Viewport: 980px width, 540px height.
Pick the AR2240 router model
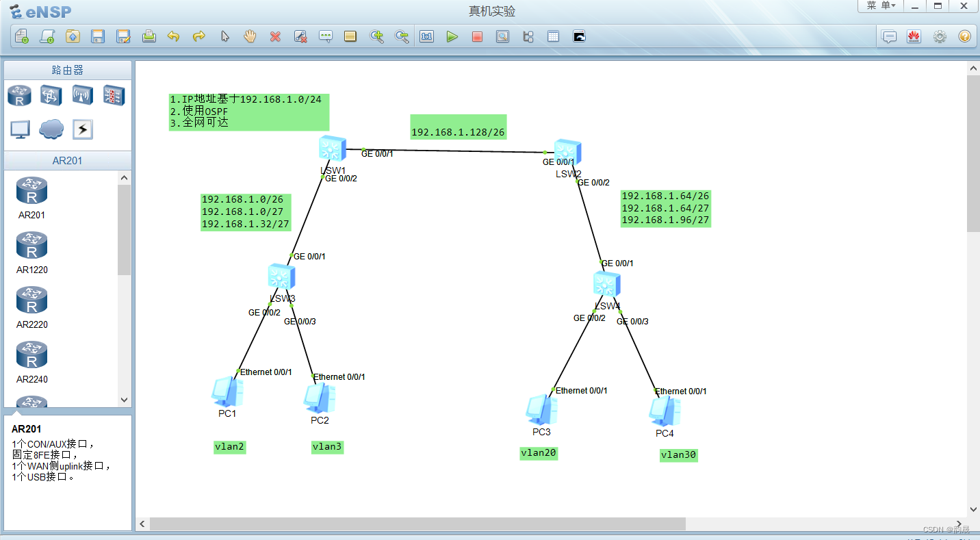(x=31, y=356)
